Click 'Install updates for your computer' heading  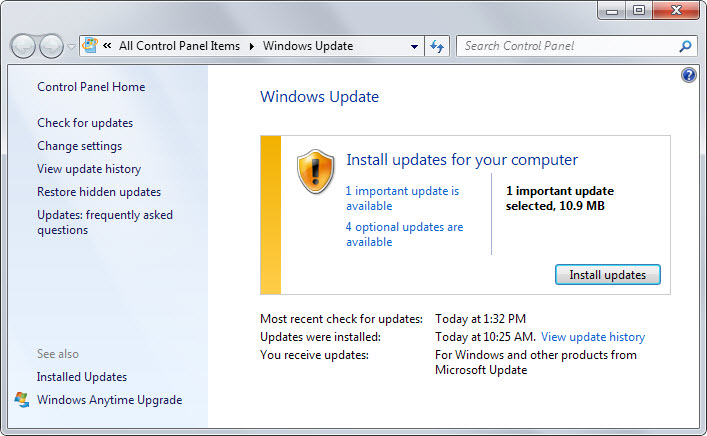pos(462,160)
